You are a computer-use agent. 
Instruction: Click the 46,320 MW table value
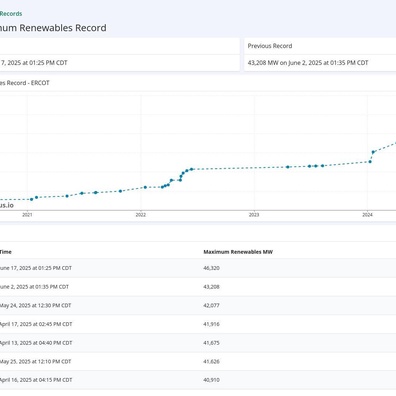[211, 268]
